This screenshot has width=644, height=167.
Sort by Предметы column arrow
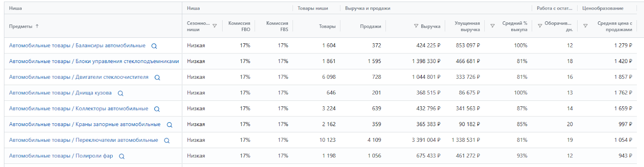click(x=37, y=26)
